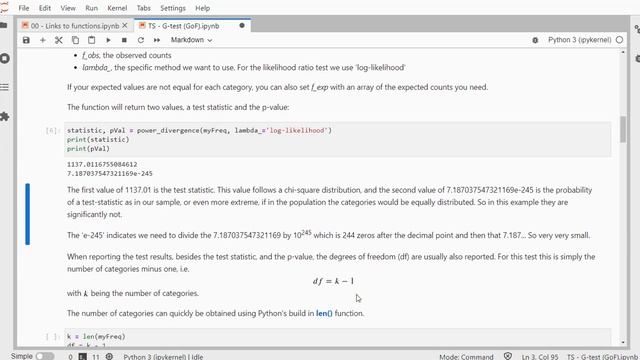Open the File menu
Screen dimensions: 640x360
click(x=24, y=8)
